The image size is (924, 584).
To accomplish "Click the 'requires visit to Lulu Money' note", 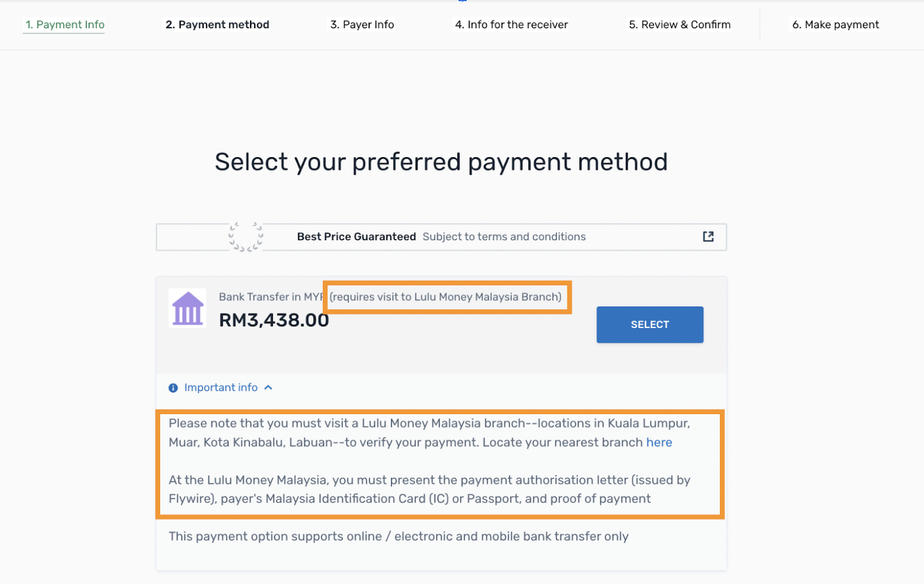I will pos(446,297).
